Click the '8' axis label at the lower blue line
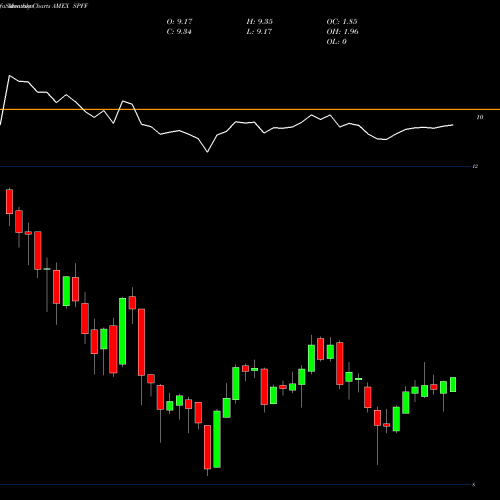500x500 pixels. [473, 485]
